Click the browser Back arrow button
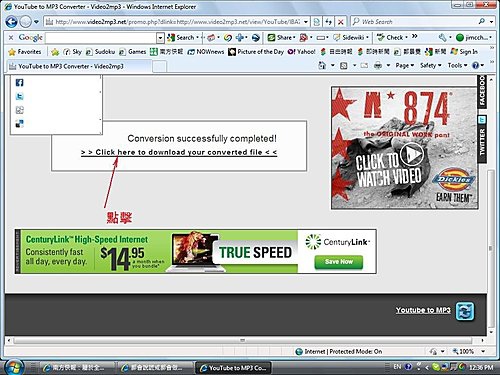The width and height of the screenshot is (500, 375). (x=11, y=22)
